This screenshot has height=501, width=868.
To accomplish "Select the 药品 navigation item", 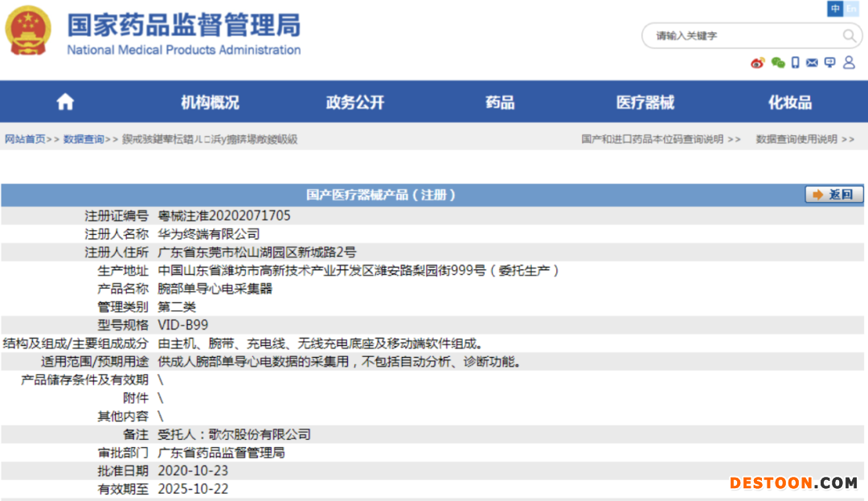I will [x=500, y=102].
